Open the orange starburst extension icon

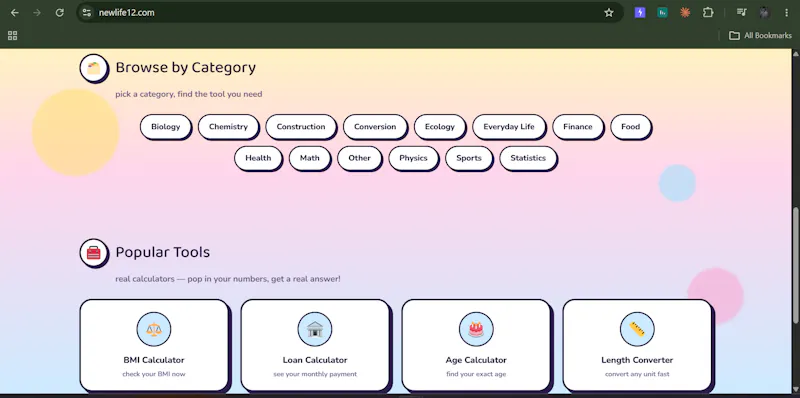click(685, 13)
